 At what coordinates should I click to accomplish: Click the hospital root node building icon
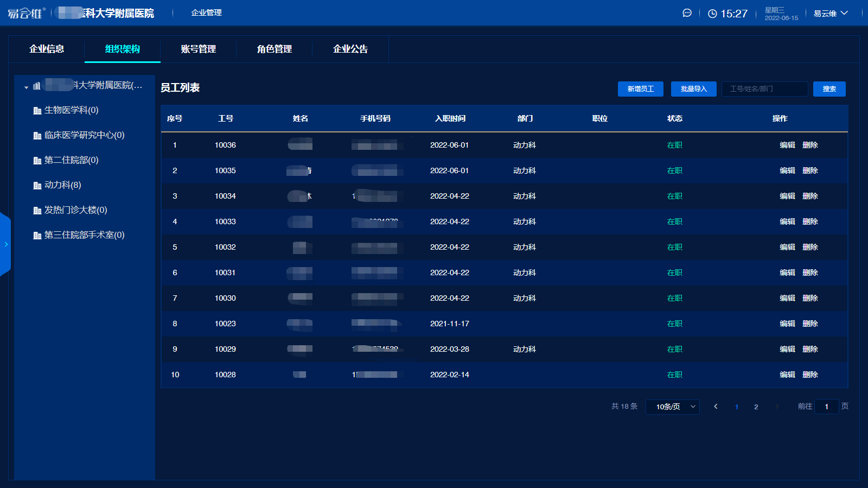pyautogui.click(x=37, y=86)
